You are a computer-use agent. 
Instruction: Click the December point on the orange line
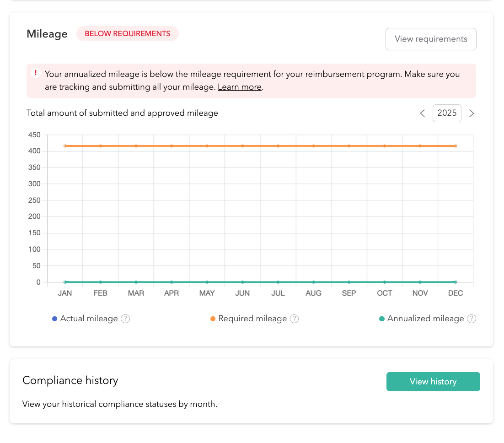click(x=456, y=146)
